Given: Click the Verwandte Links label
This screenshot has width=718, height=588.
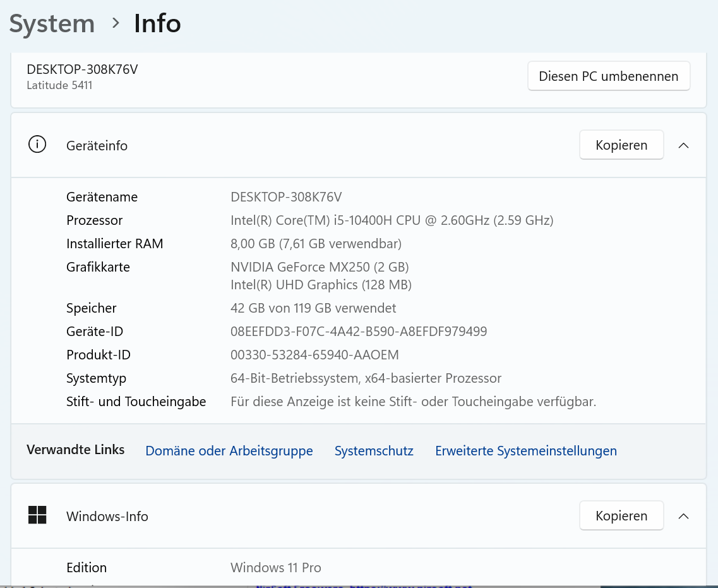Looking at the screenshot, I should coord(76,450).
